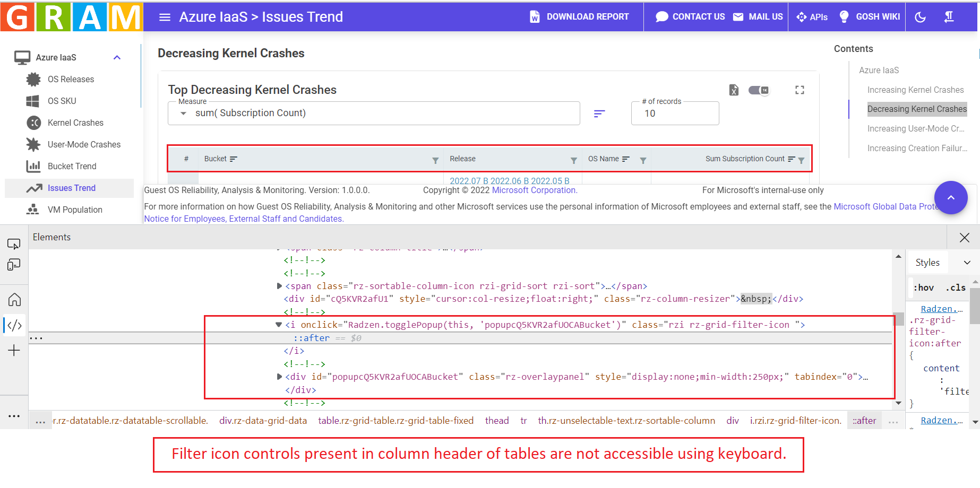The image size is (980, 488).
Task: Open the Measure dropdown showing sum(Subscription Count)
Action: [373, 113]
